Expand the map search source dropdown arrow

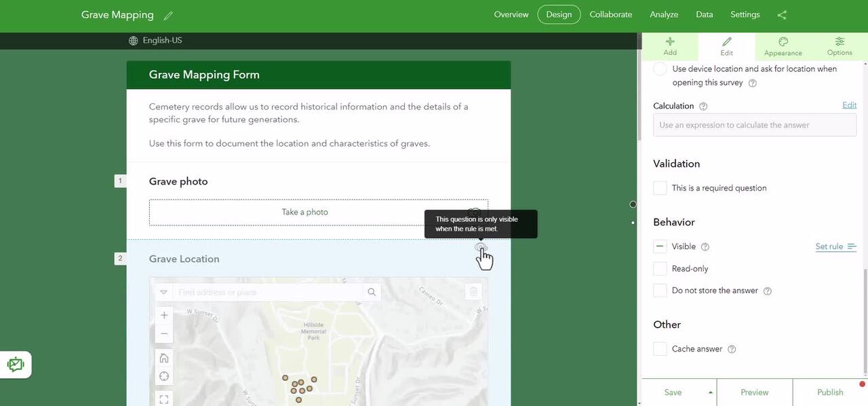pos(163,292)
